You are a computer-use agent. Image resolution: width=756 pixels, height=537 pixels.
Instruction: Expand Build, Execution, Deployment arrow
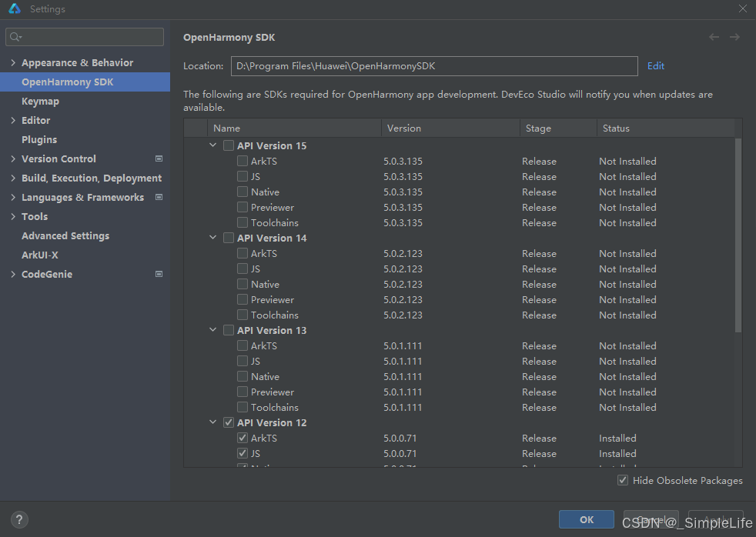(13, 178)
